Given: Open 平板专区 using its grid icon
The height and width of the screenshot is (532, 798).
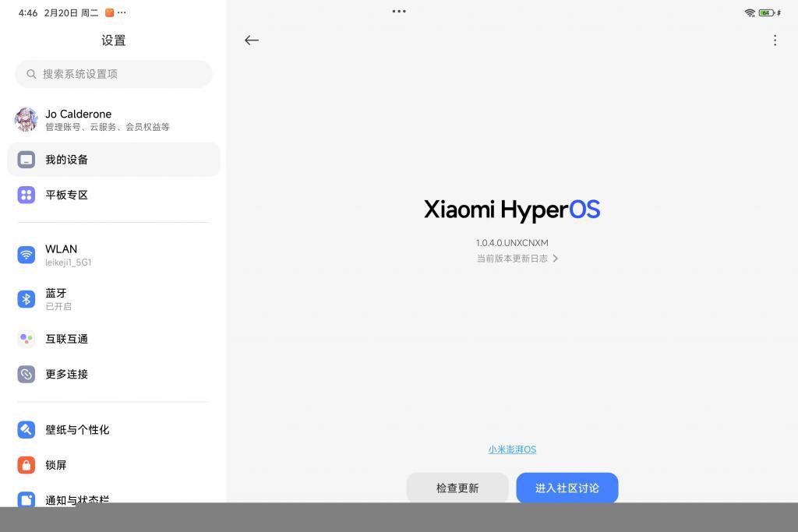Looking at the screenshot, I should point(26,195).
